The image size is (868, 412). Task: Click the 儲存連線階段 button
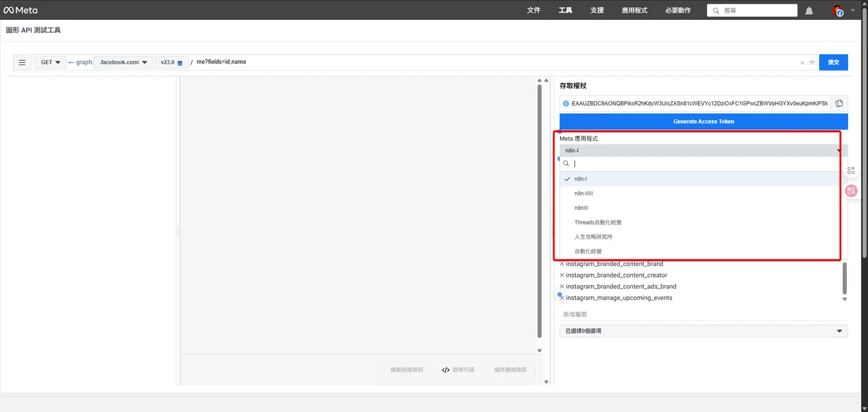(x=510, y=370)
